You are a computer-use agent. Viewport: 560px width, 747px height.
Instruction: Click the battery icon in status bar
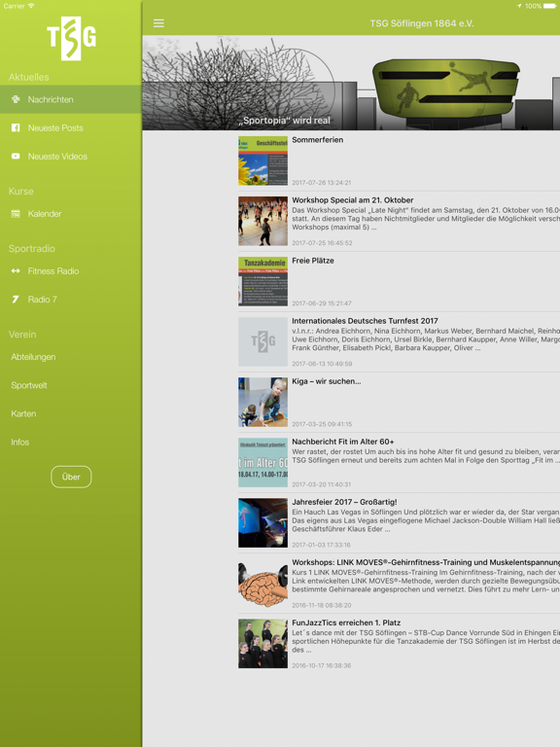point(549,6)
